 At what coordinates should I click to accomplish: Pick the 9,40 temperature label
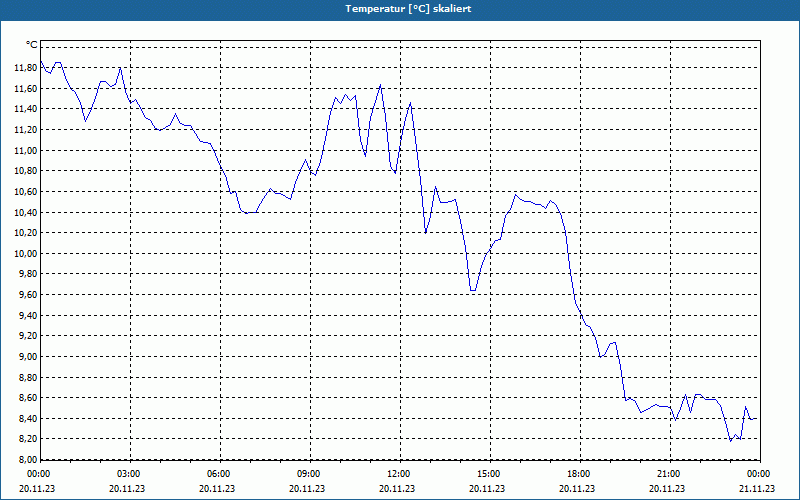pyautogui.click(x=29, y=315)
